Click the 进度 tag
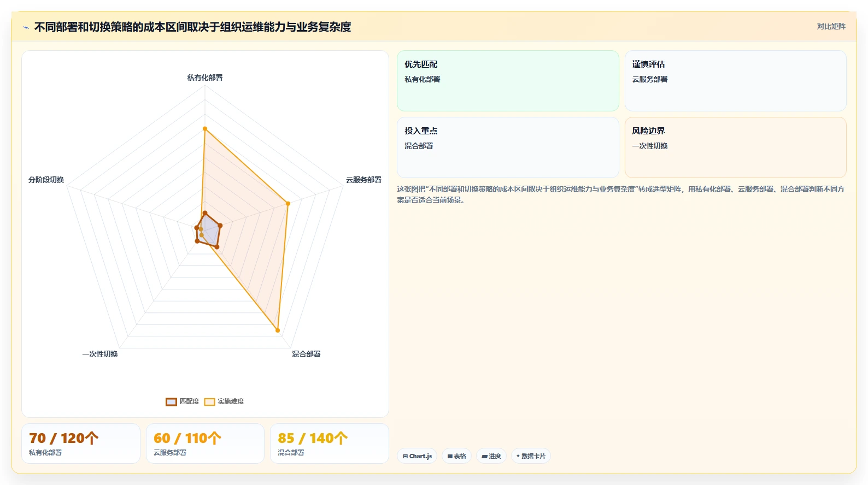The image size is (868, 485). pos(491,456)
